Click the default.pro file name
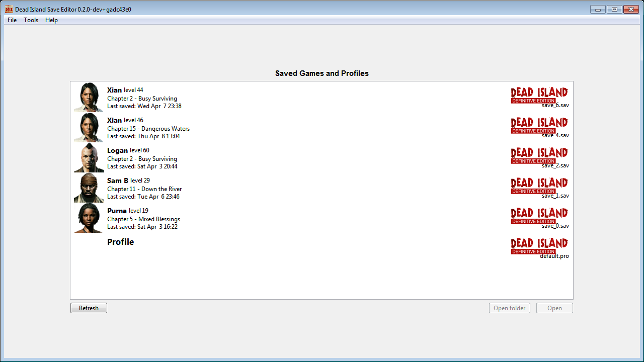 point(554,256)
